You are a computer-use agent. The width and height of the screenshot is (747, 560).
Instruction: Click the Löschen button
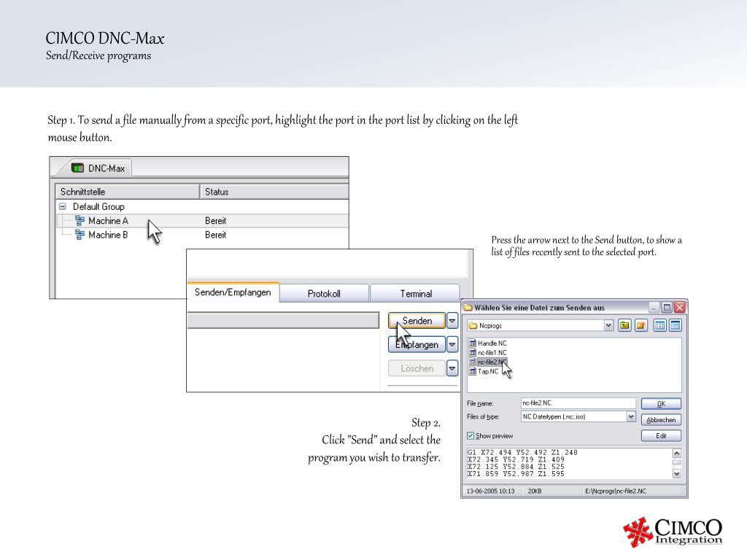417,368
